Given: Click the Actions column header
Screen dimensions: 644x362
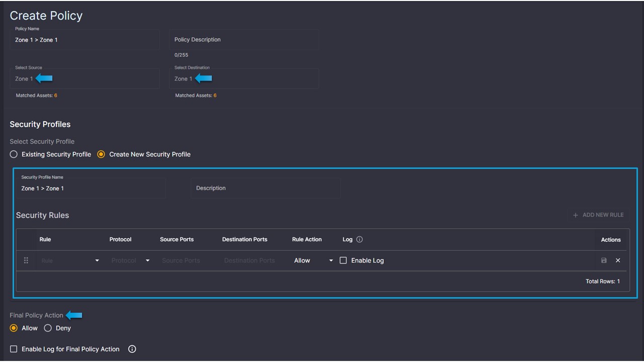Looking at the screenshot, I should 611,240.
